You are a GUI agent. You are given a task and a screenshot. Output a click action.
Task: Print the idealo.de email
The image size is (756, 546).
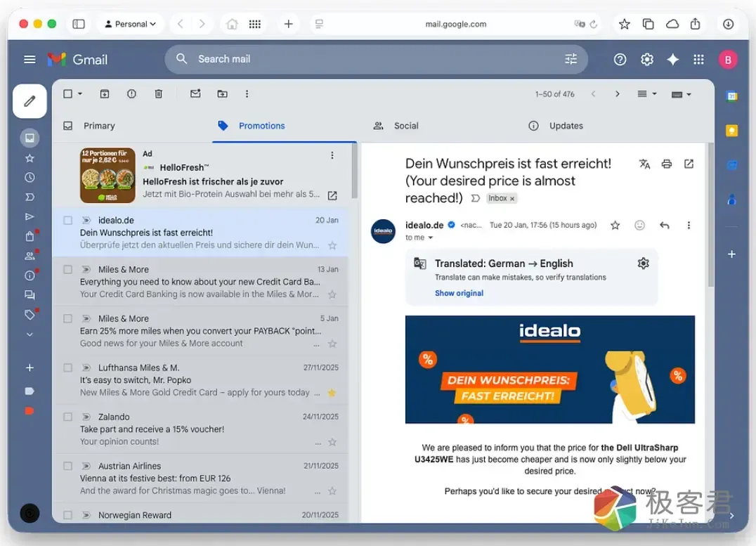[x=666, y=163]
